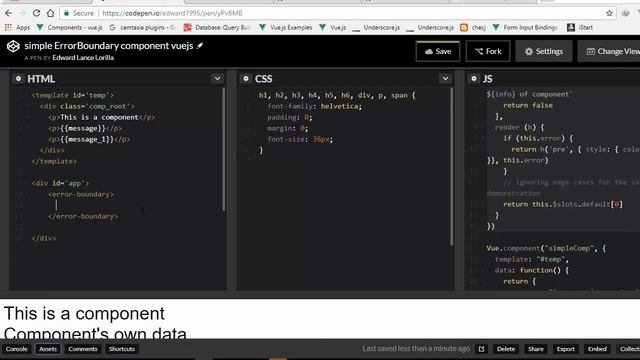
Task: Click the 'return false' JS line
Action: point(528,105)
